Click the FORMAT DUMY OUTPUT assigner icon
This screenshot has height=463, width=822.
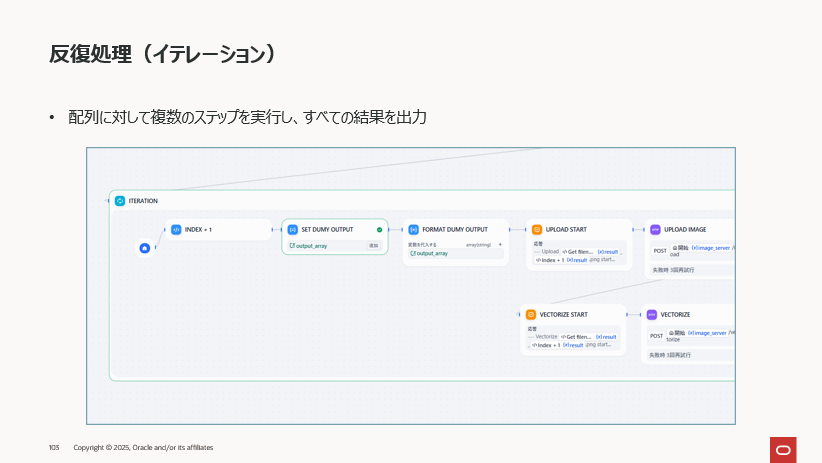click(x=414, y=230)
